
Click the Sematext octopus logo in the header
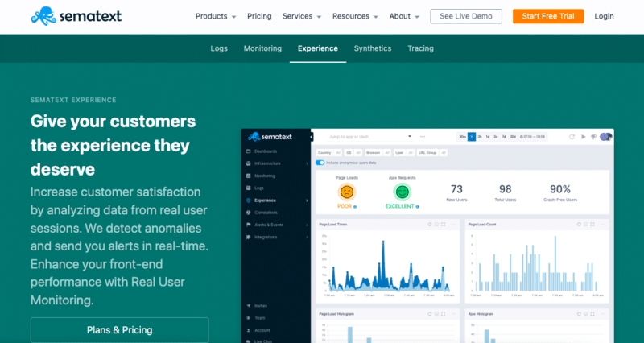(x=43, y=15)
